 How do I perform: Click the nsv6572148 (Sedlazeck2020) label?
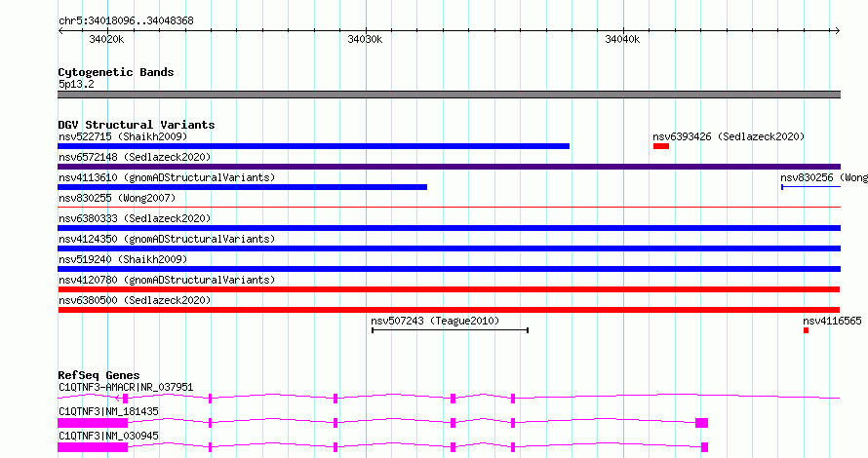point(135,157)
